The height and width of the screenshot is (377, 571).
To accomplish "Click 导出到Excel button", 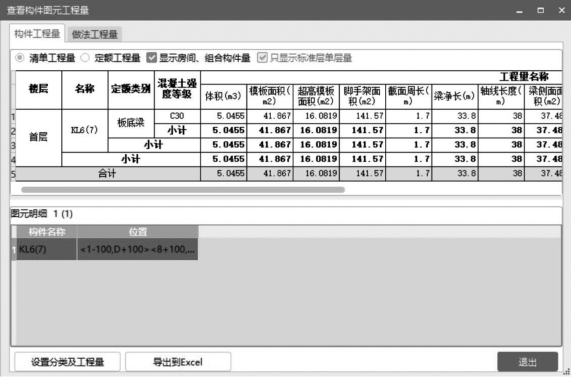I will [x=178, y=362].
